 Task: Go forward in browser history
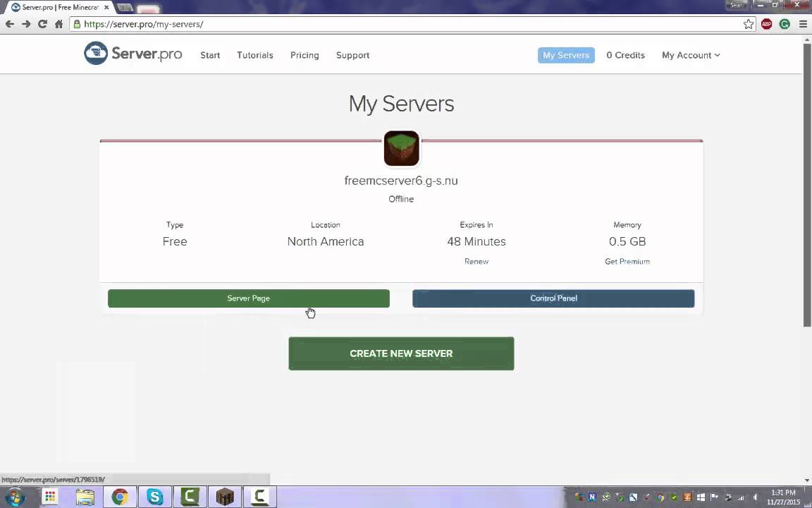tap(26, 24)
